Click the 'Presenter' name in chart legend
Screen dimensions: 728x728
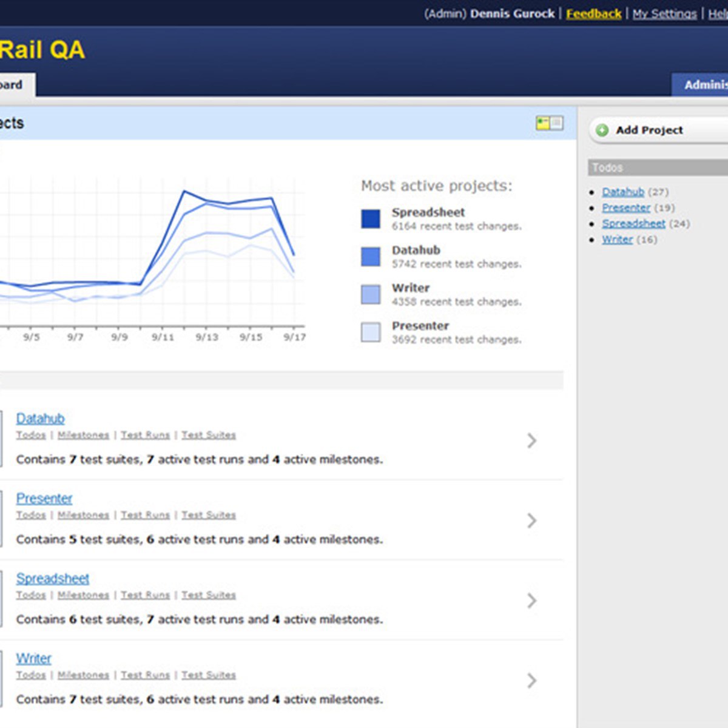pos(420,326)
